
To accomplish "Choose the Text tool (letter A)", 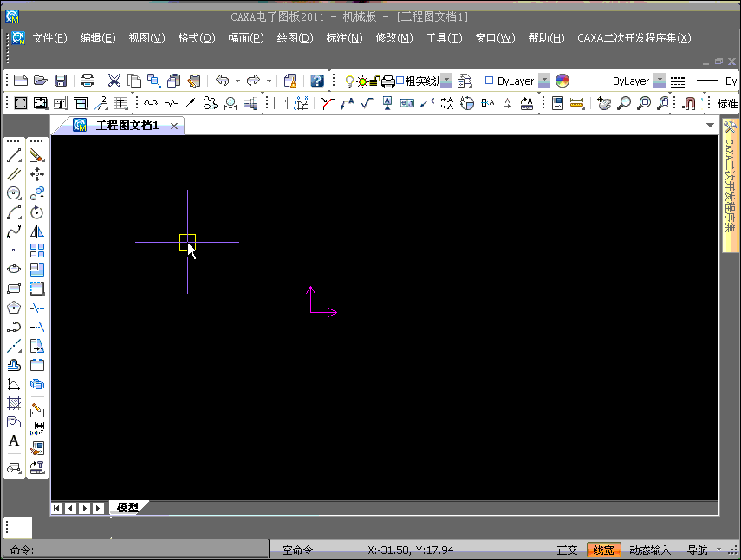I will click(x=14, y=441).
